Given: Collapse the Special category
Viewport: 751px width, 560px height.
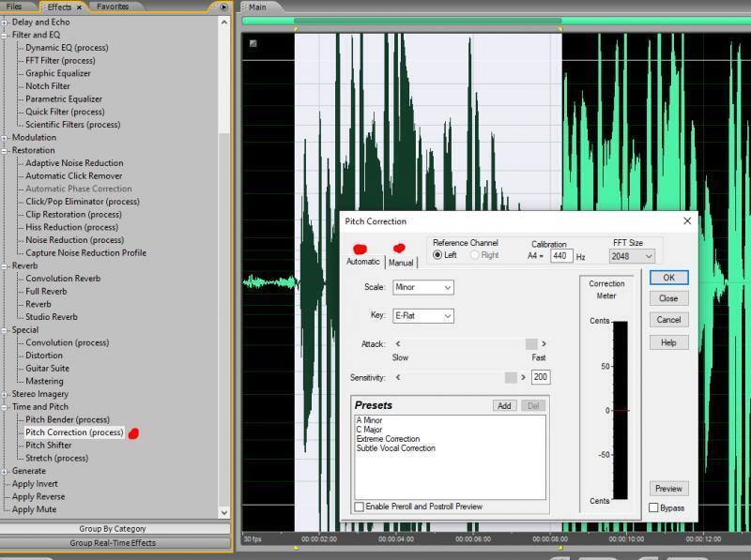Looking at the screenshot, I should click(x=5, y=330).
